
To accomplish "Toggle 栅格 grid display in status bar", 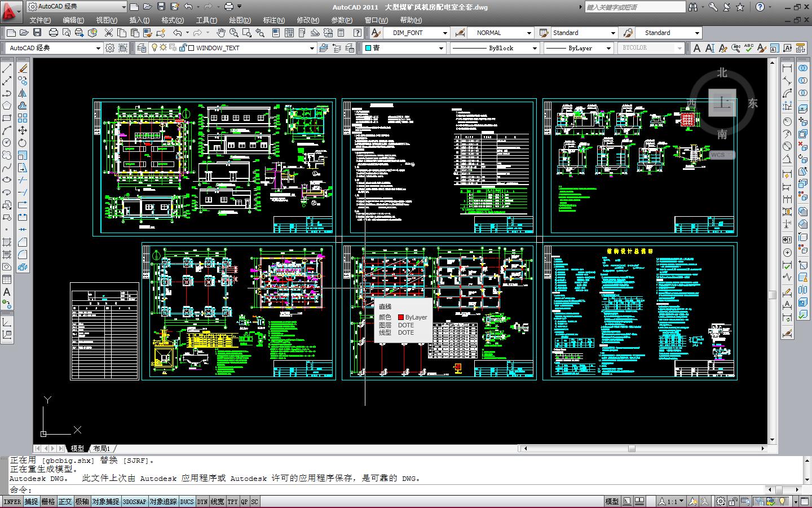I will [x=48, y=502].
